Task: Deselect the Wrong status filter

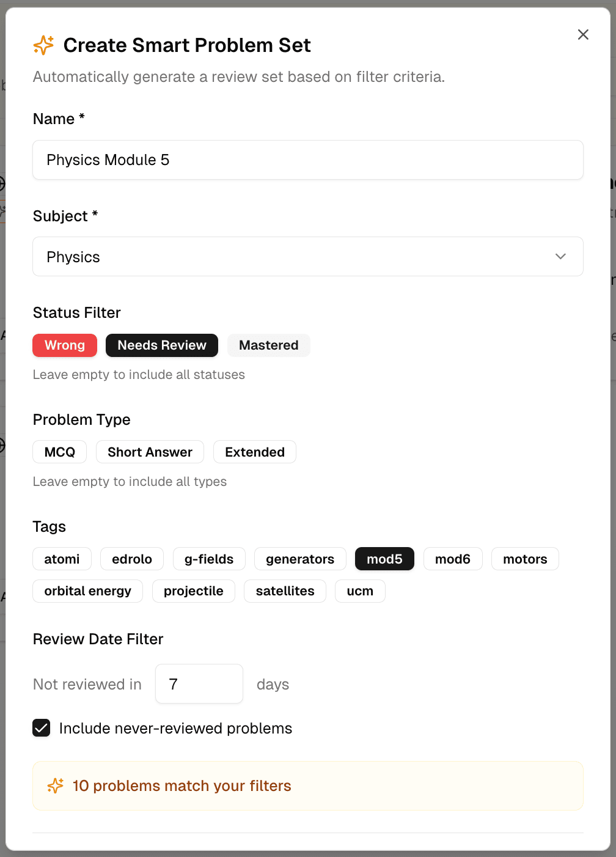Action: (x=64, y=345)
